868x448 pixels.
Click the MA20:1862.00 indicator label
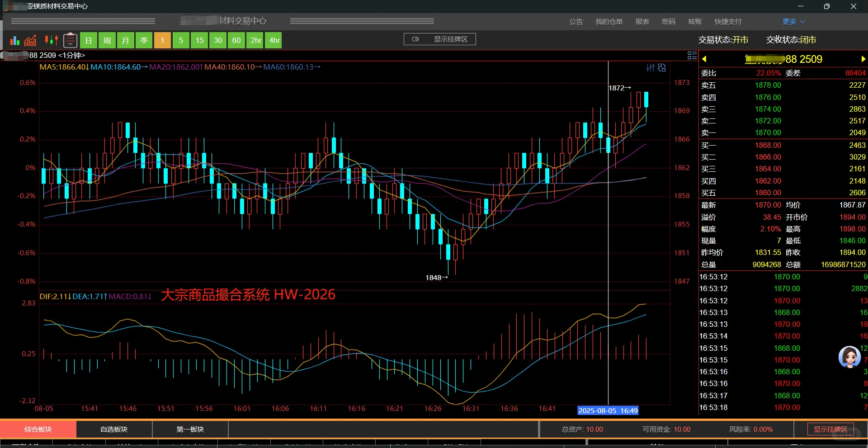[176, 67]
